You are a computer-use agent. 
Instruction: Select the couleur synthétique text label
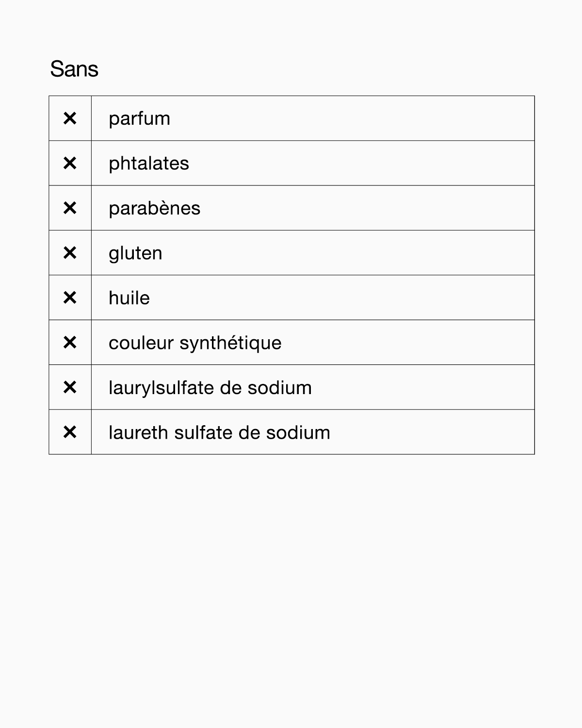pyautogui.click(x=195, y=343)
